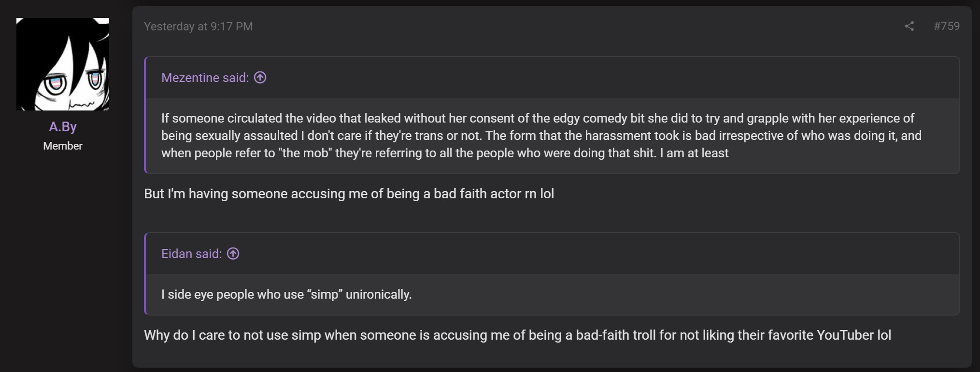Click the "Member" user title under A.By
The image size is (980, 372).
pos(63,146)
